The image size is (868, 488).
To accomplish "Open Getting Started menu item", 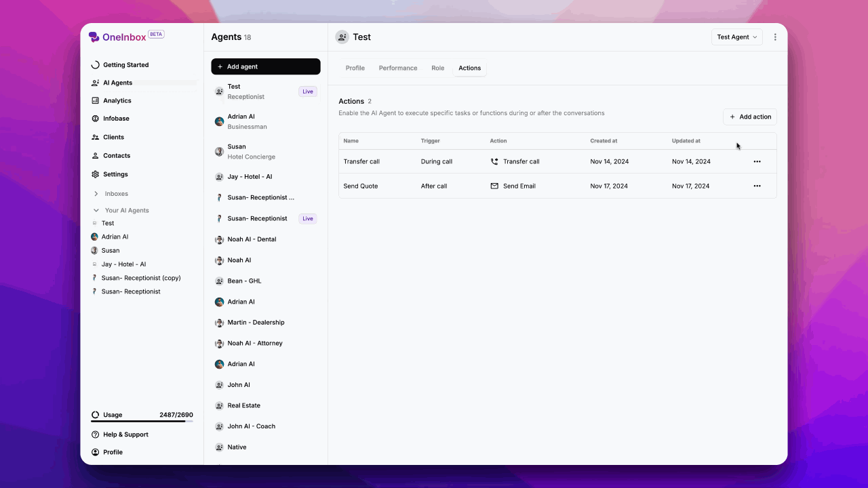I will tap(142, 65).
